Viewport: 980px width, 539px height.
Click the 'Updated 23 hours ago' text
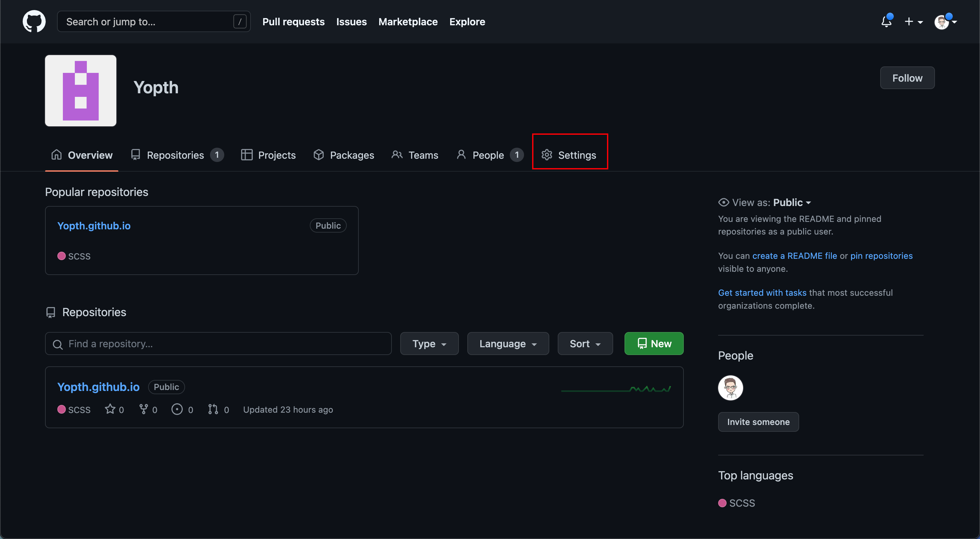point(288,409)
